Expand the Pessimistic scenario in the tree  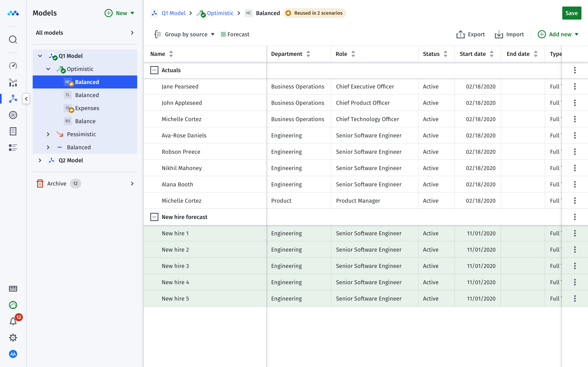coord(48,134)
